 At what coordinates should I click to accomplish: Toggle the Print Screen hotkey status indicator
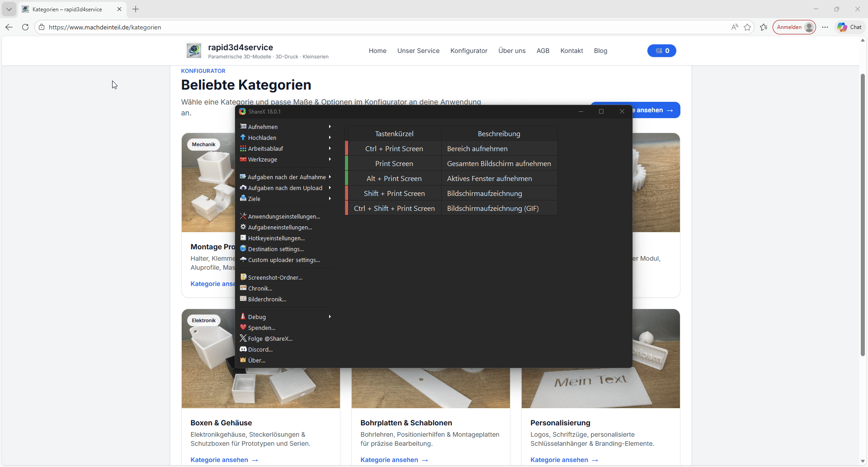click(347, 163)
